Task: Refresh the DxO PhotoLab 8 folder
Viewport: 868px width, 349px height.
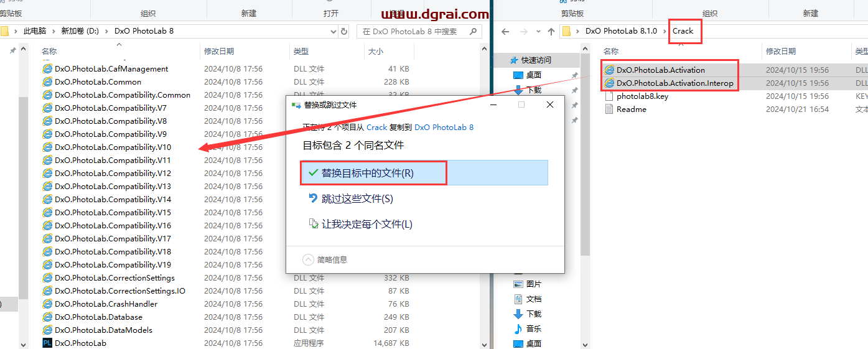Action: (x=345, y=31)
